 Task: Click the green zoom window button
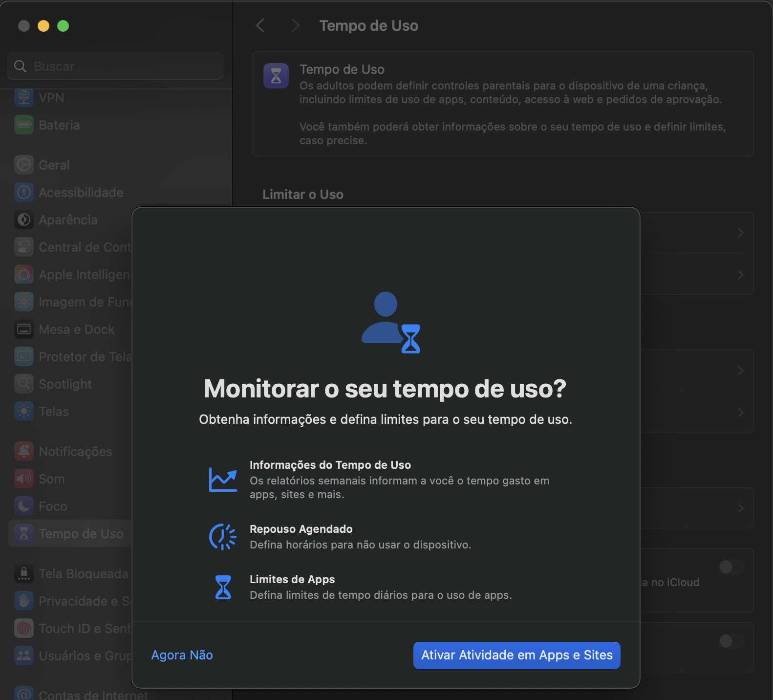(63, 26)
